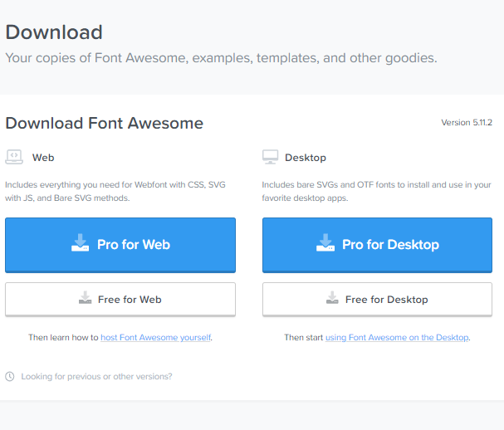This screenshot has width=504, height=430.
Task: Click the Version 5.11.2 label
Action: 467,123
